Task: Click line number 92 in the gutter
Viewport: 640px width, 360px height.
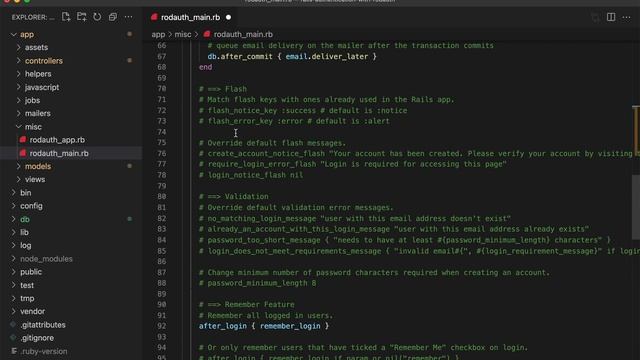Action: (162, 326)
